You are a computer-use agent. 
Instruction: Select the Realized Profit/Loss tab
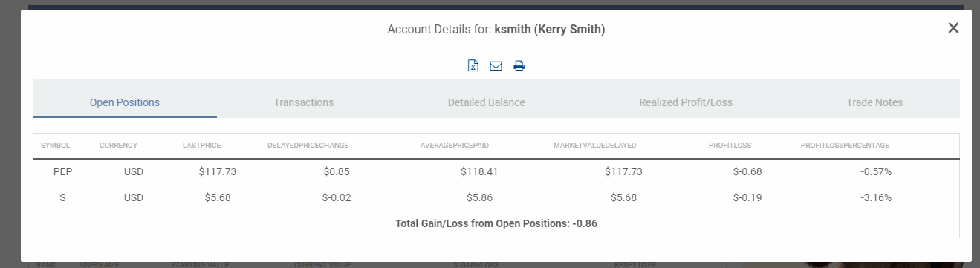tap(686, 102)
